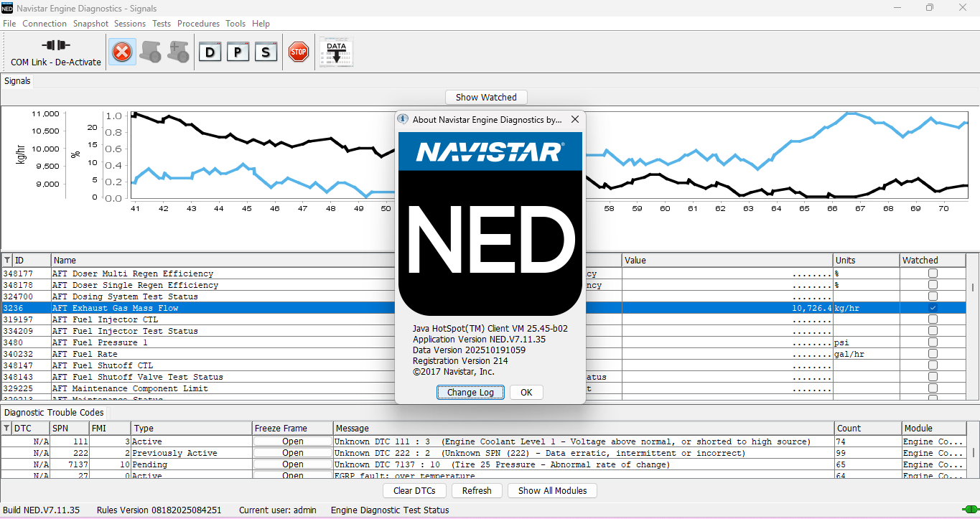This screenshot has height=519, width=980.
Task: Open the Procedures menu
Action: click(198, 24)
